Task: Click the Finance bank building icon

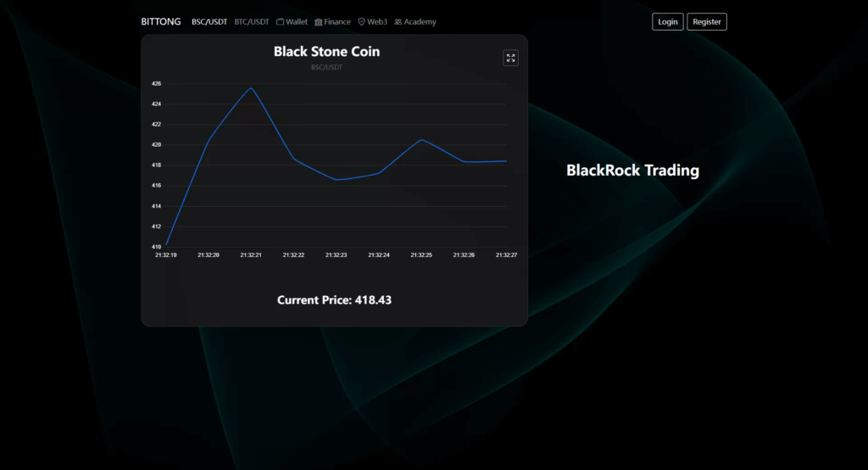Action: pyautogui.click(x=318, y=22)
